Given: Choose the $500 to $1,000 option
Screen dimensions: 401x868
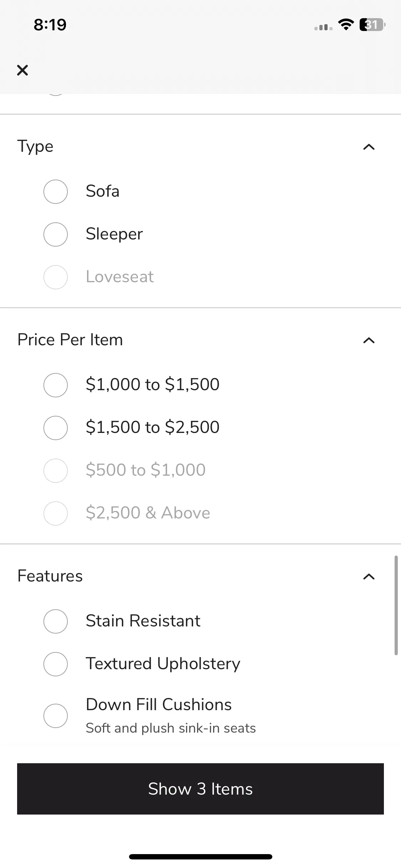Looking at the screenshot, I should [56, 471].
